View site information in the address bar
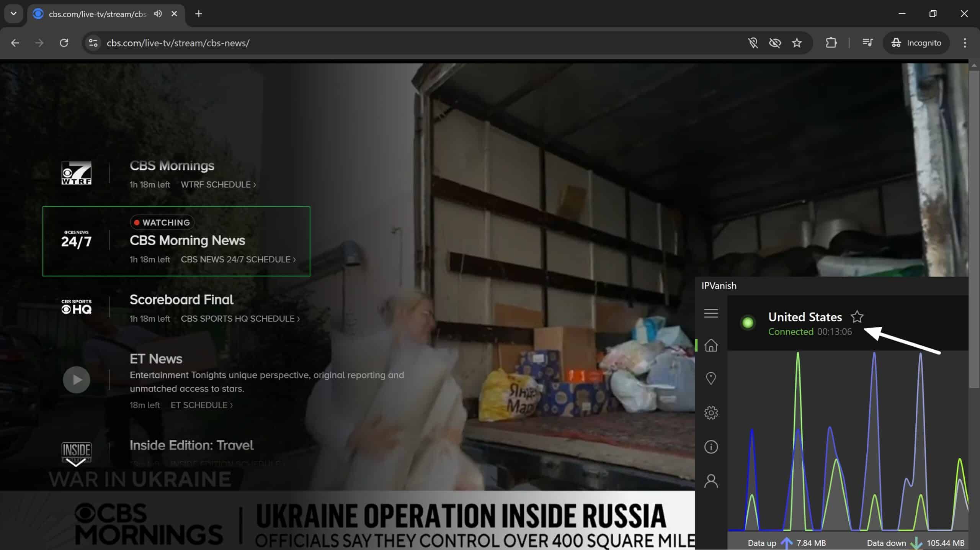 coord(93,43)
